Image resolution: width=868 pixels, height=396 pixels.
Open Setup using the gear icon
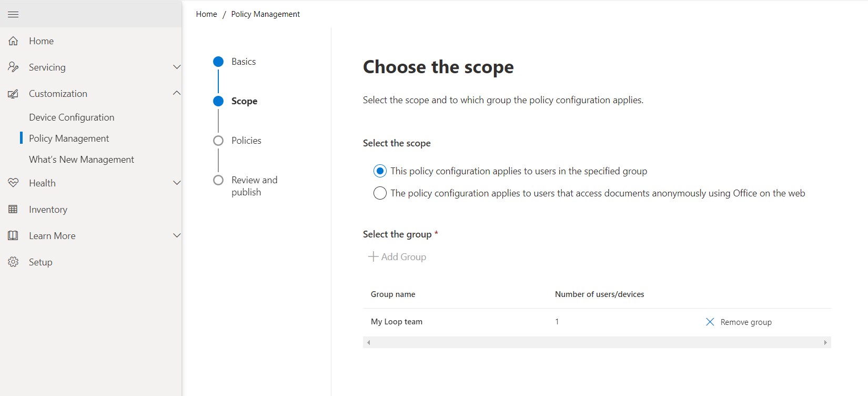pyautogui.click(x=13, y=262)
